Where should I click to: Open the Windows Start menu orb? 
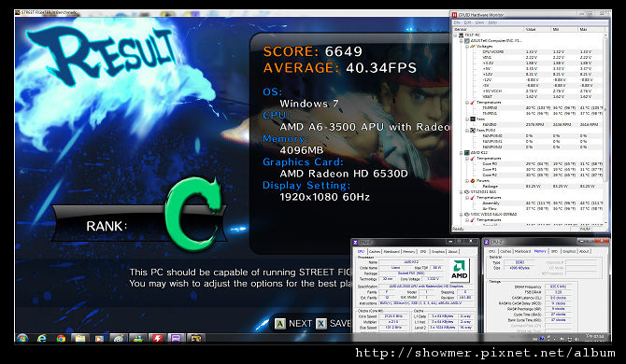pos(22,339)
